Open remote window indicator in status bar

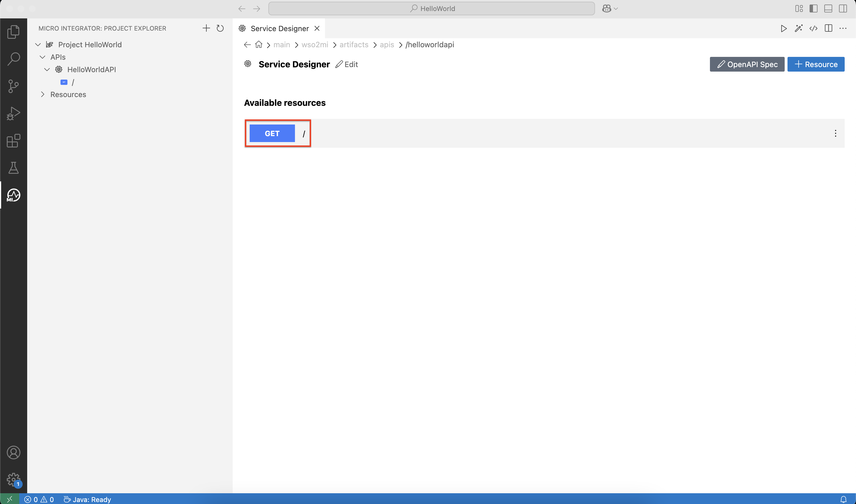(x=10, y=499)
